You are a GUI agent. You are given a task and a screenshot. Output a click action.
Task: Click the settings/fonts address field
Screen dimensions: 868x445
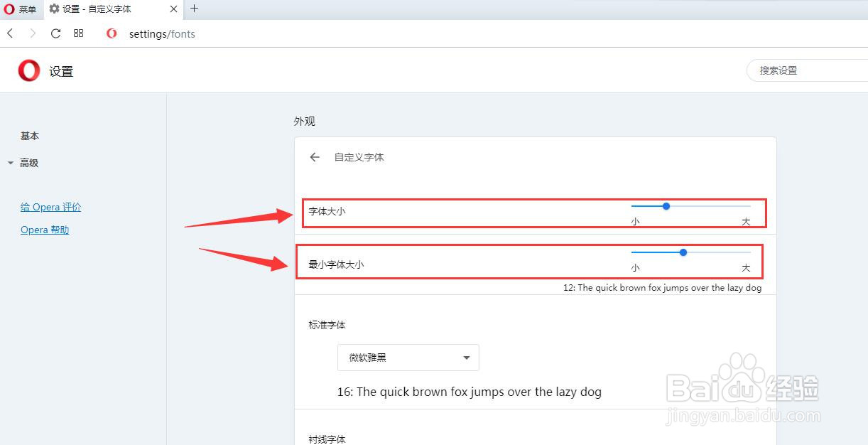pos(162,34)
